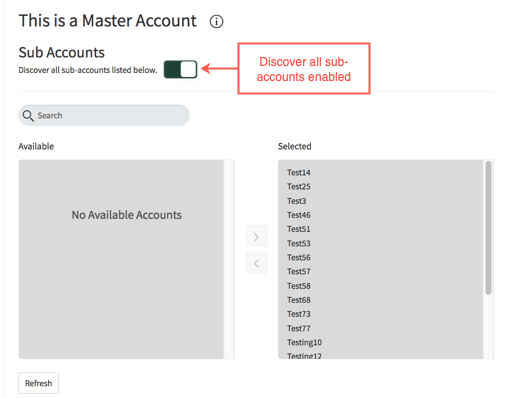This screenshot has width=508, height=398.
Task: Click the Search input field
Action: pyautogui.click(x=104, y=115)
